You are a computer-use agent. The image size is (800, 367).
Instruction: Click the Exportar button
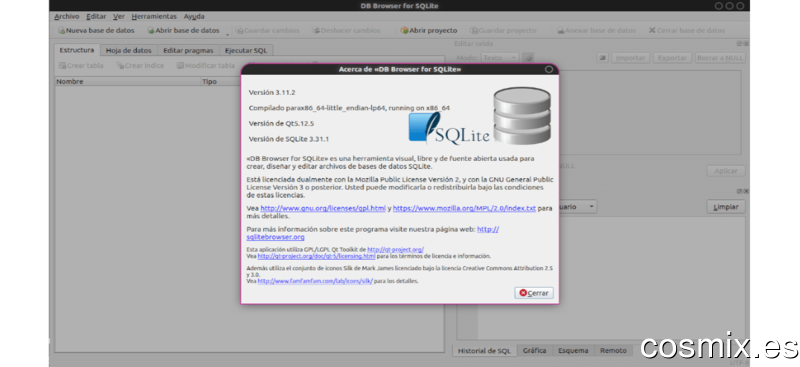click(672, 58)
